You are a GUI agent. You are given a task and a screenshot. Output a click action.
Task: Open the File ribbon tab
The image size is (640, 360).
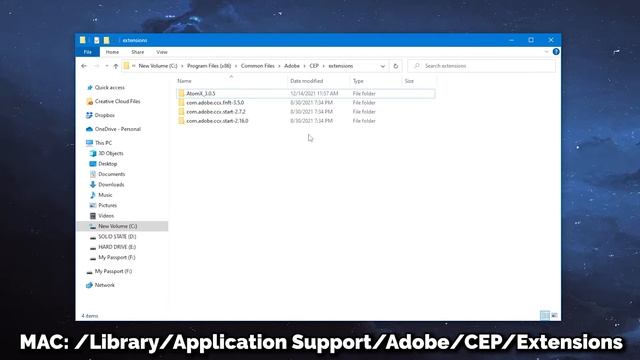click(x=87, y=52)
